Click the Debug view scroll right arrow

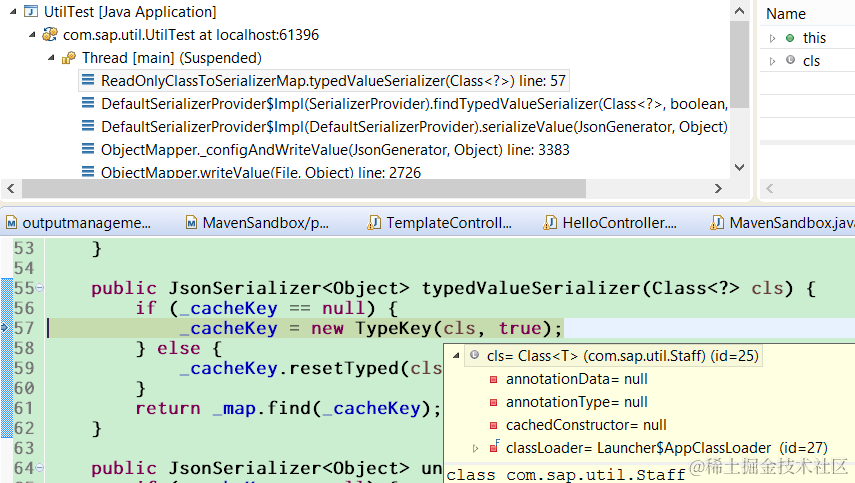click(718, 189)
